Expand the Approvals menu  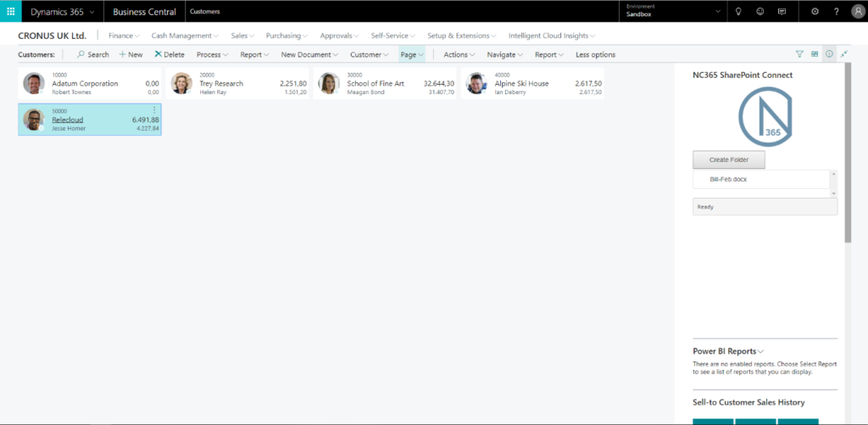pos(339,36)
